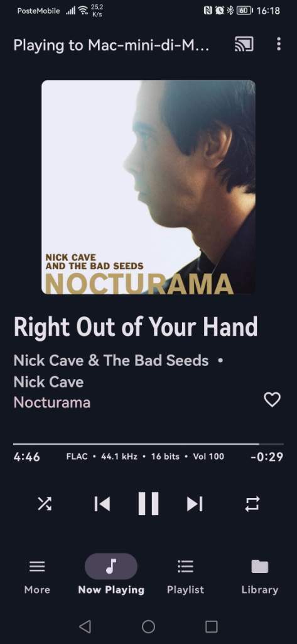Image resolution: width=297 pixels, height=644 pixels.
Task: Seek within the track progress bar
Action: (x=148, y=444)
